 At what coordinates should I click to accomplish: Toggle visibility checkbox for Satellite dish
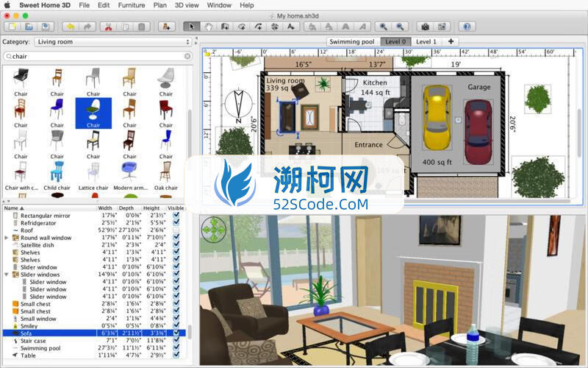[x=176, y=245]
